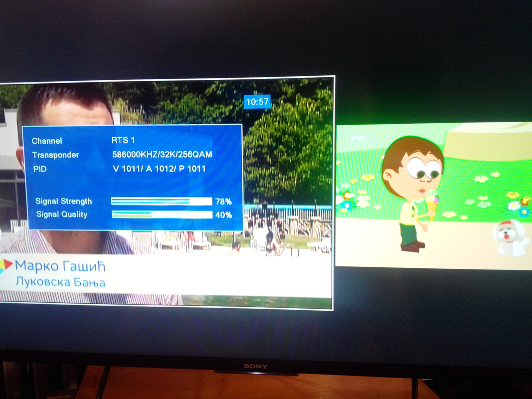Click the white puppy in cartoon window
Viewport: 532px width, 399px height.
(511, 237)
